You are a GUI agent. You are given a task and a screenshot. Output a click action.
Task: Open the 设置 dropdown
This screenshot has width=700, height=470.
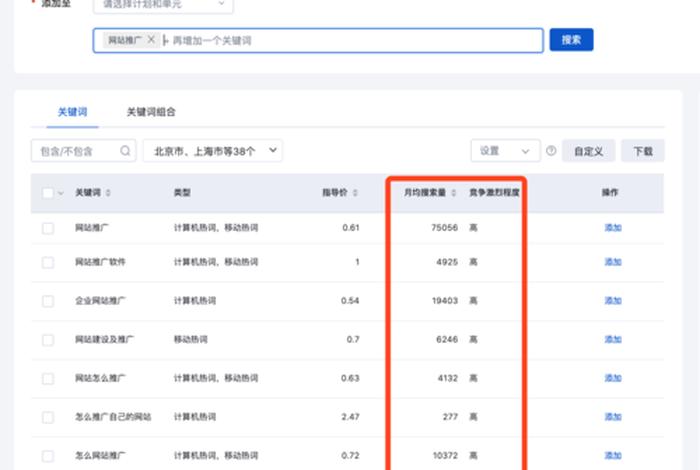pyautogui.click(x=505, y=151)
